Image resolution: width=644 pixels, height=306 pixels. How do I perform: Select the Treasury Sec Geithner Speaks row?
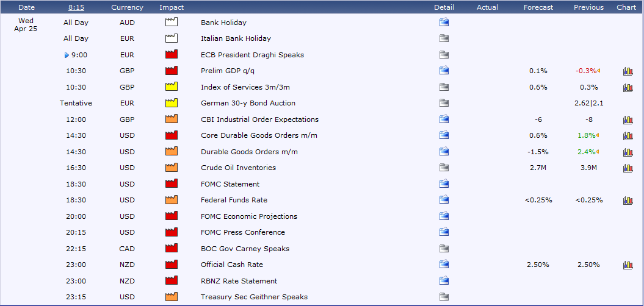[x=254, y=297]
